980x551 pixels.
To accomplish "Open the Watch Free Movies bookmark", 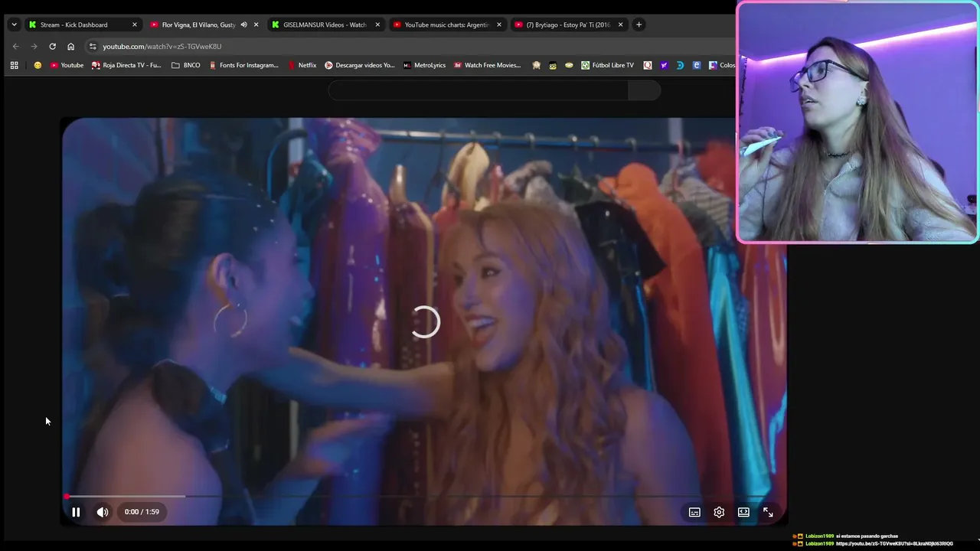I will point(487,65).
